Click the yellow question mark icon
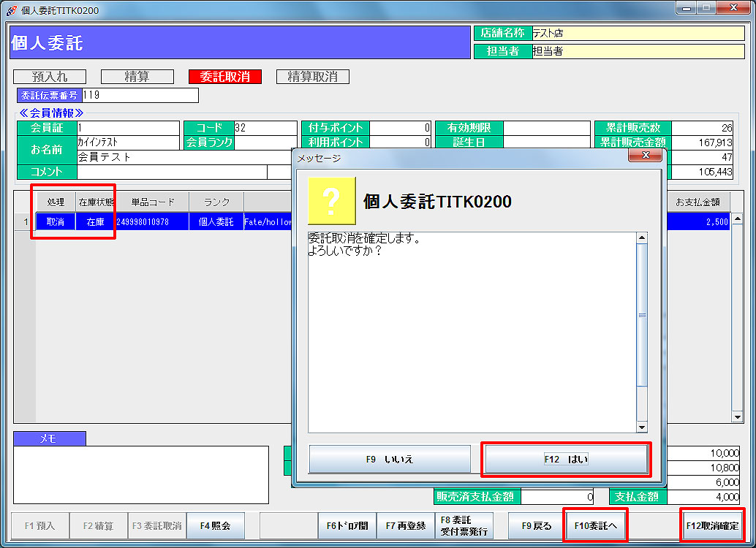 (331, 201)
